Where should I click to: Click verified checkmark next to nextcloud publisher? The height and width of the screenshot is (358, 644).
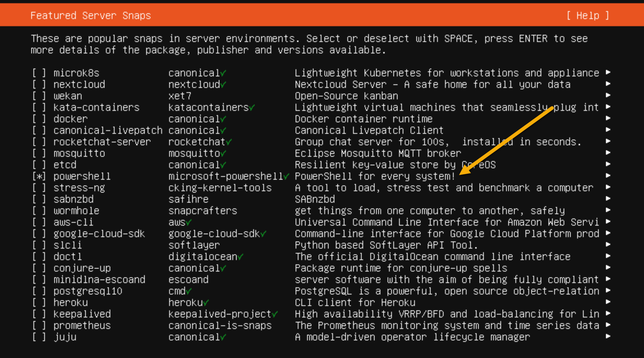(223, 85)
